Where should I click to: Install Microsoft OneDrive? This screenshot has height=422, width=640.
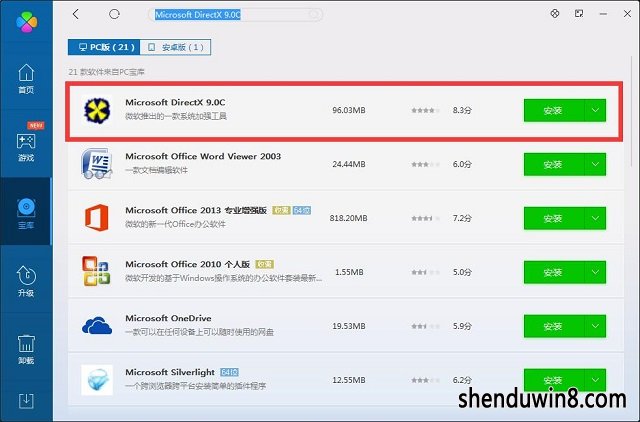[554, 326]
